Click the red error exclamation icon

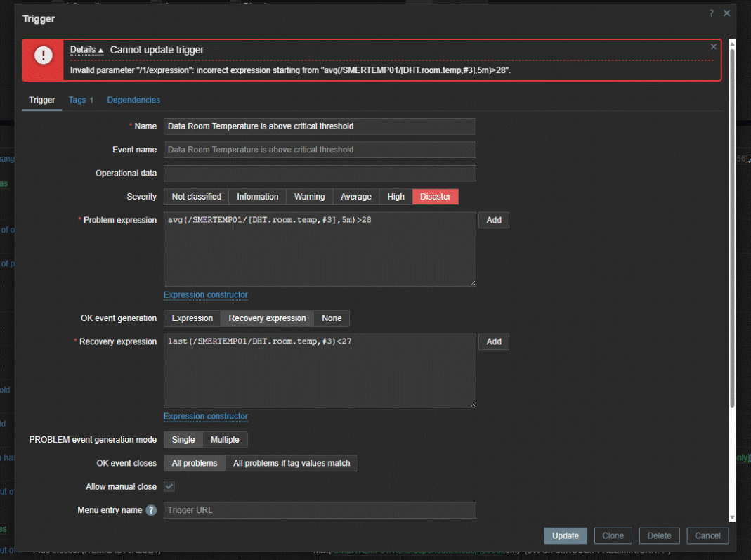[44, 56]
